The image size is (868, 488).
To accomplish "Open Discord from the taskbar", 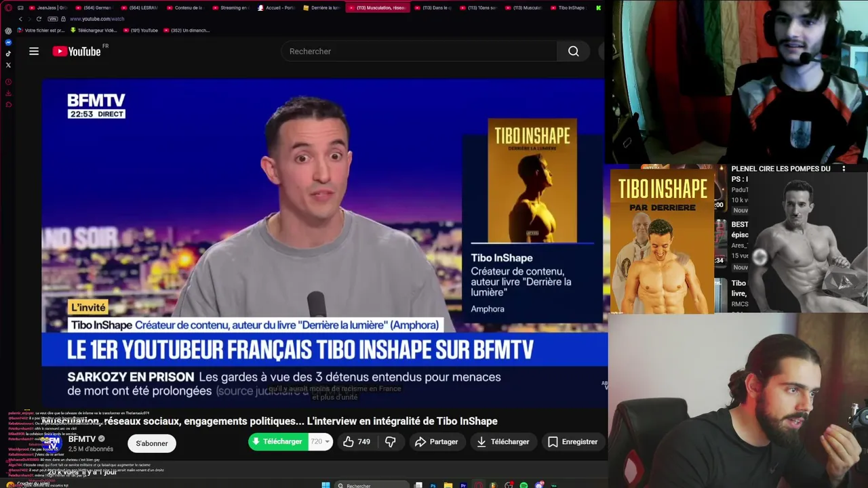I will coord(539,485).
